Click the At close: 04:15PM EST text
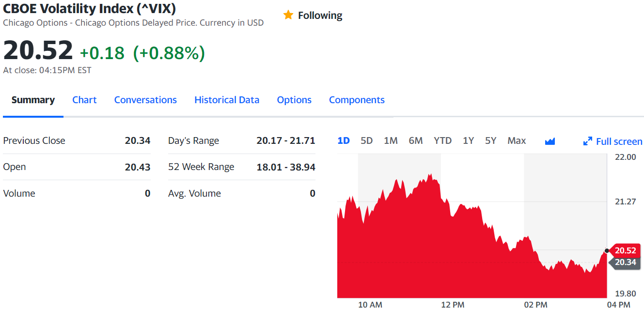 pyautogui.click(x=47, y=70)
